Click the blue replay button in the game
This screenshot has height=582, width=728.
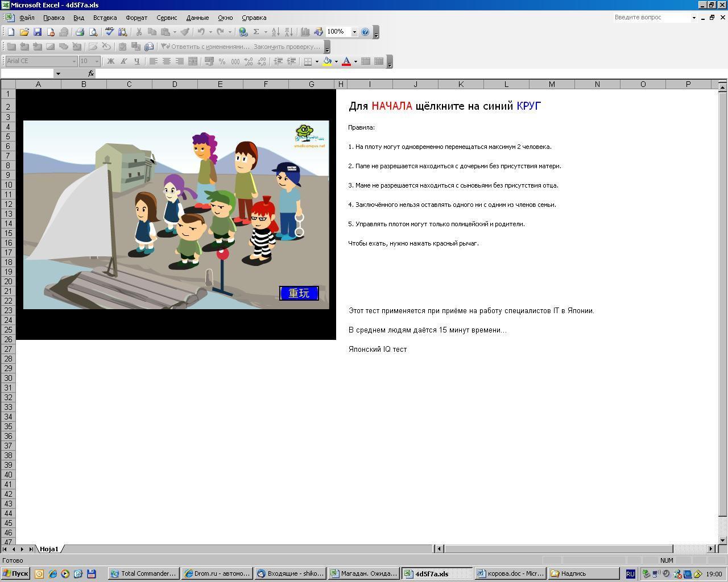[299, 293]
